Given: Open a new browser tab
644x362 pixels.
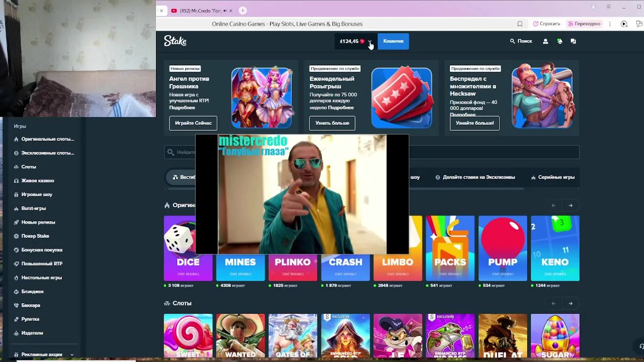Looking at the screenshot, I should [x=243, y=11].
